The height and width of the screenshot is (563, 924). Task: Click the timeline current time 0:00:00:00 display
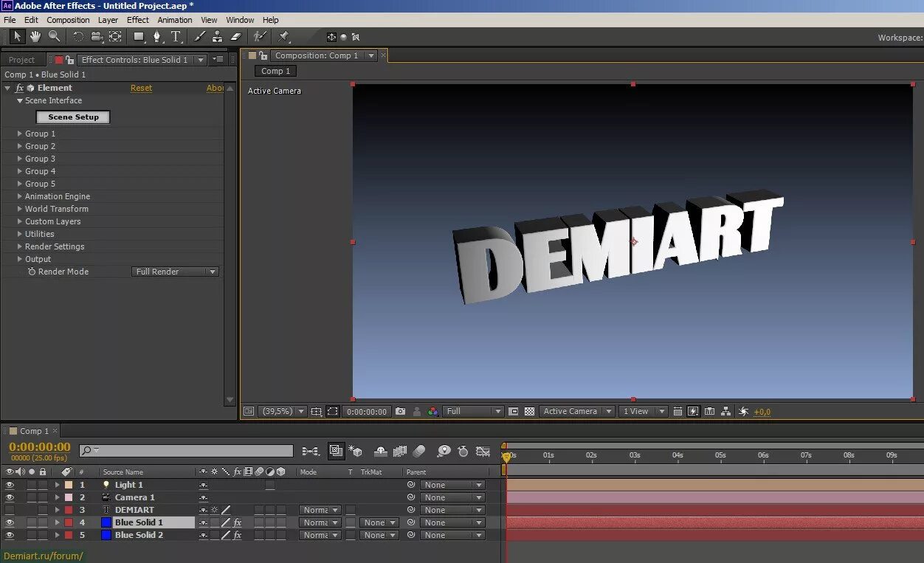pyautogui.click(x=40, y=446)
